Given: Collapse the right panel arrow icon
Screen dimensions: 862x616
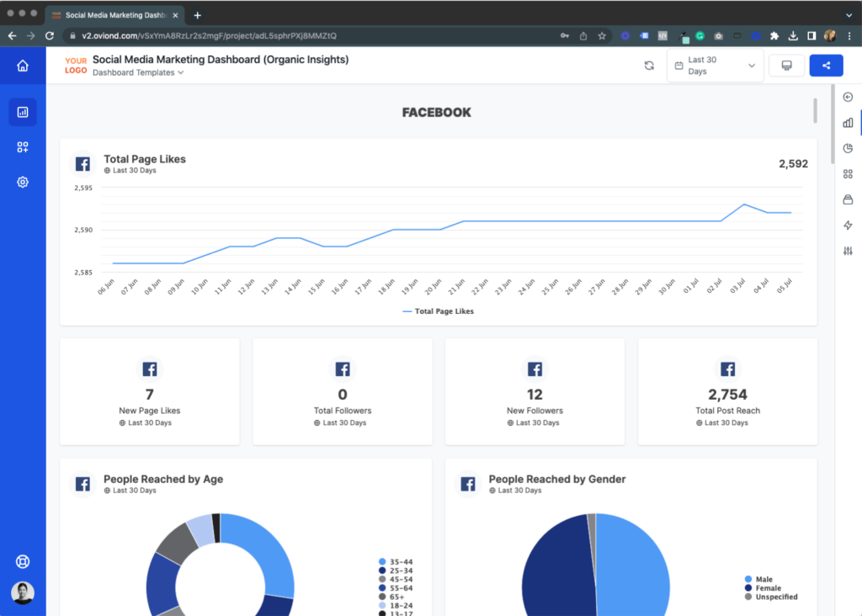Looking at the screenshot, I should (x=848, y=98).
